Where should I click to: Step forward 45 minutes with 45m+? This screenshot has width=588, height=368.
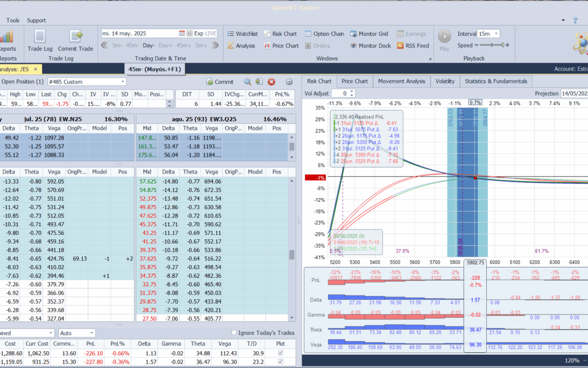point(183,45)
